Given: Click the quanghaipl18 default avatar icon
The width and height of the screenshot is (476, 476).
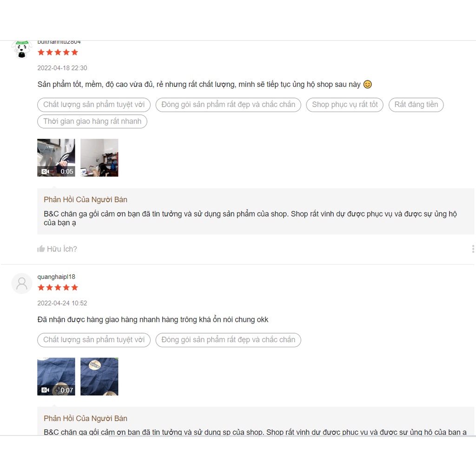Looking at the screenshot, I should point(21,283).
